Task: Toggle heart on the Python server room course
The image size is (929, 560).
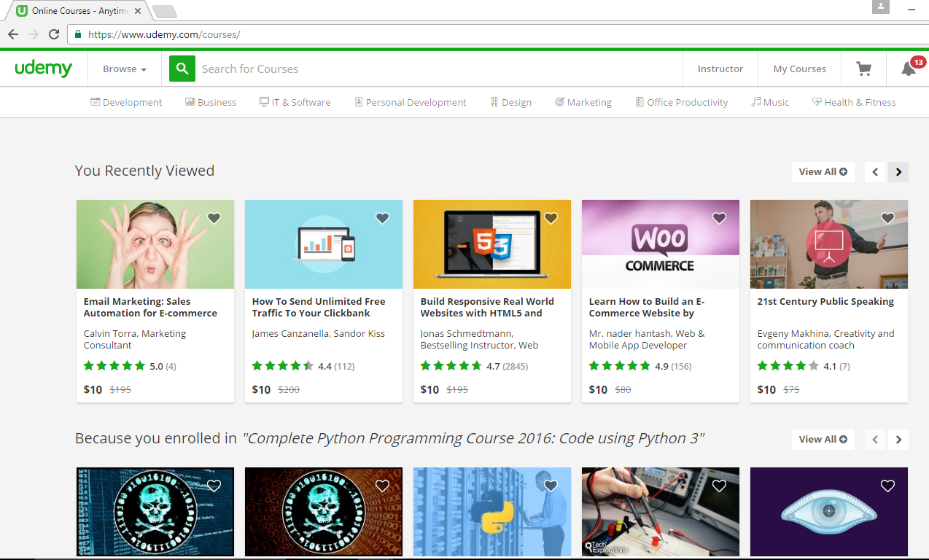Action: pos(551,486)
